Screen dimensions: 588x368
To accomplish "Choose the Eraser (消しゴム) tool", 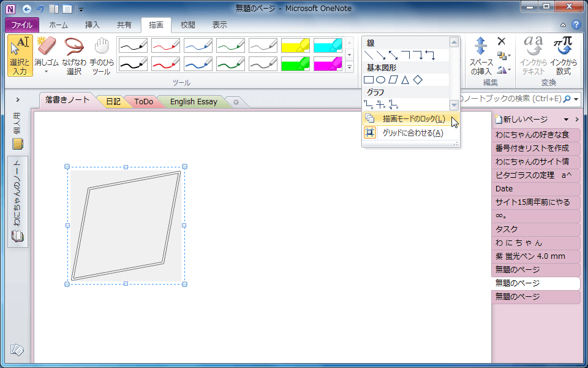I will pos(47,52).
